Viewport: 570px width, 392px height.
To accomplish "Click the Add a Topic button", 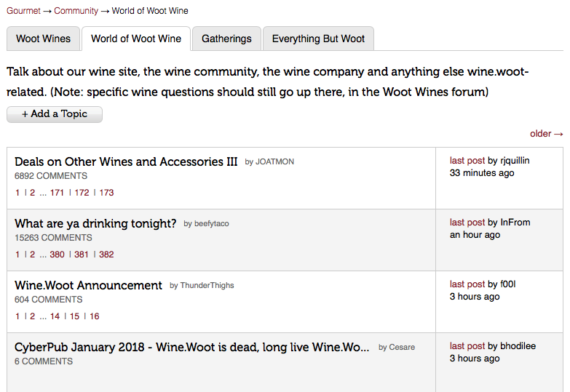I will [55, 114].
